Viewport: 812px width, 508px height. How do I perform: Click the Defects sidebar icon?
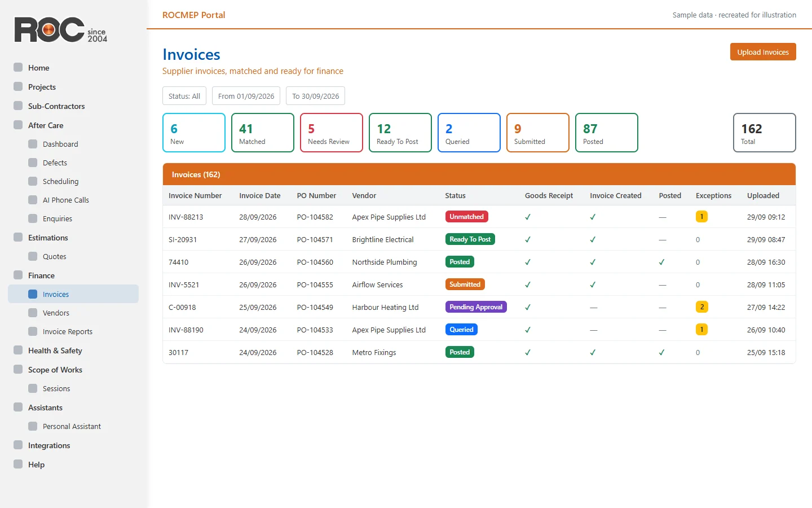[33, 163]
